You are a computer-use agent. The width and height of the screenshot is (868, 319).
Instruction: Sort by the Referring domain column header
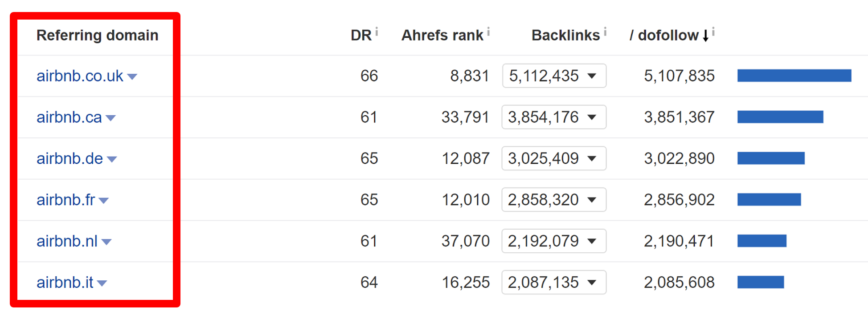(97, 35)
